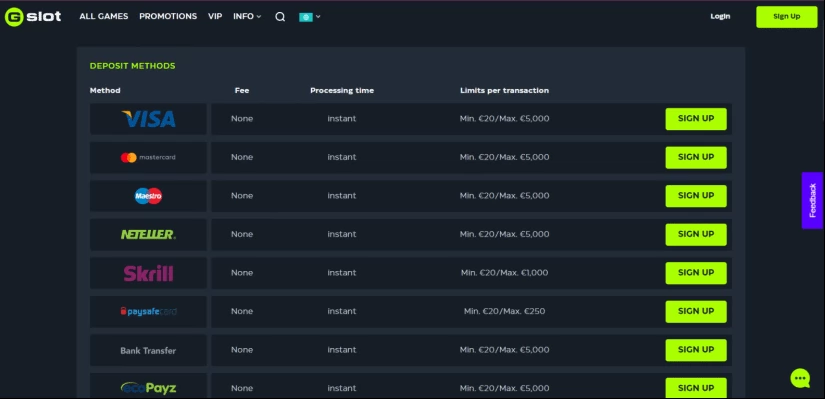Go to the PROMOTIONS page
Viewport: 825px width, 399px height.
click(x=168, y=16)
